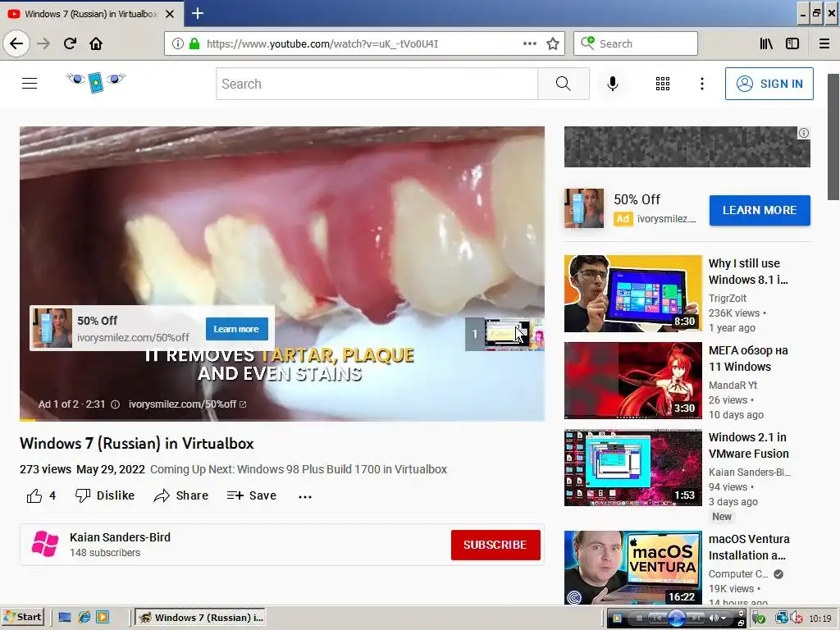Click next track on Media Player taskbar toolbar

tap(695, 619)
